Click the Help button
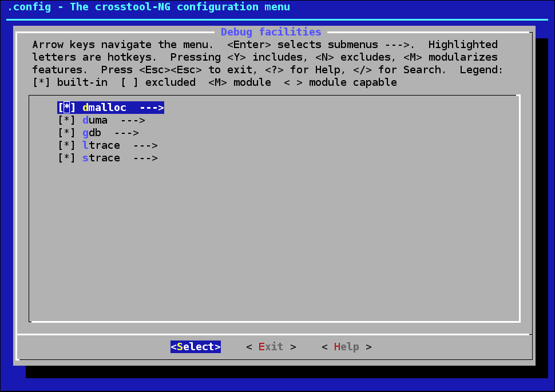This screenshot has height=392, width=555. pos(347,347)
